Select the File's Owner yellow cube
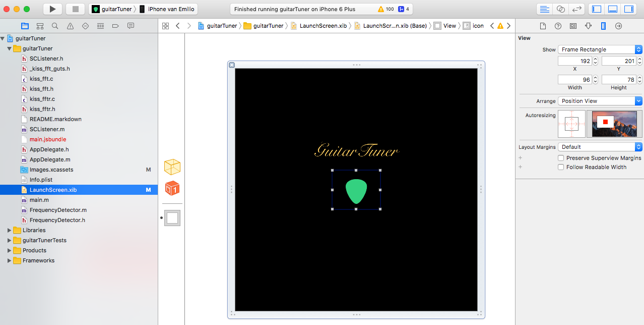The image size is (644, 325). [x=172, y=167]
